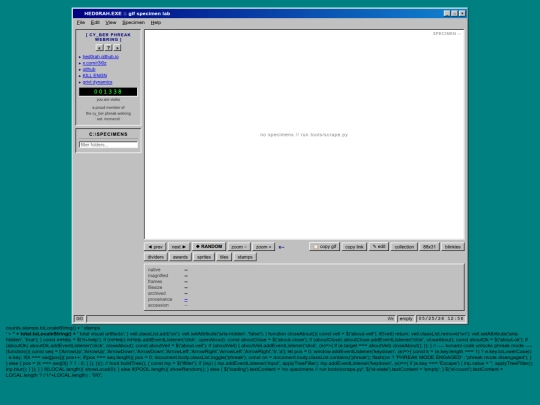Click the webring question mark button
This screenshot has width=540, height=405.
[108, 48]
